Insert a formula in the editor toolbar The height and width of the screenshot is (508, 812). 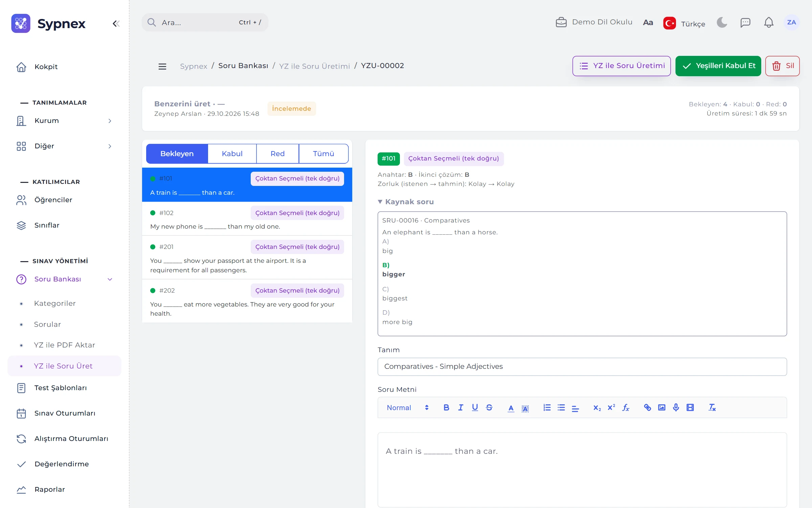(x=626, y=407)
